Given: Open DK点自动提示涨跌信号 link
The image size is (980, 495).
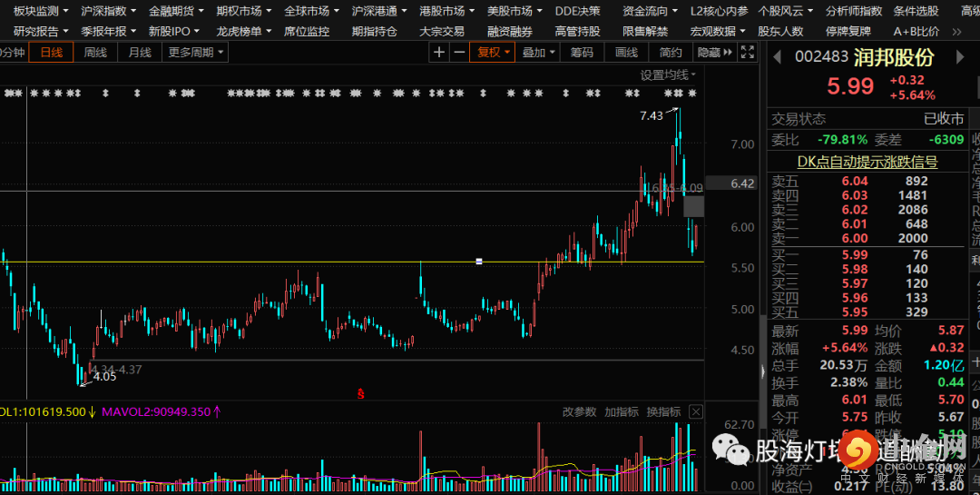Looking at the screenshot, I should tap(867, 162).
